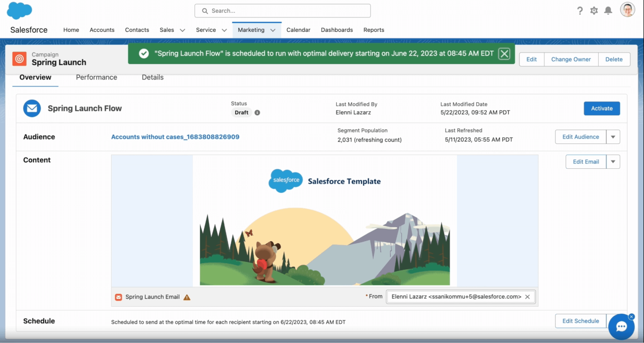Viewport: 644px width, 343px height.
Task: Click the search magnifier icon
Action: pos(205,11)
